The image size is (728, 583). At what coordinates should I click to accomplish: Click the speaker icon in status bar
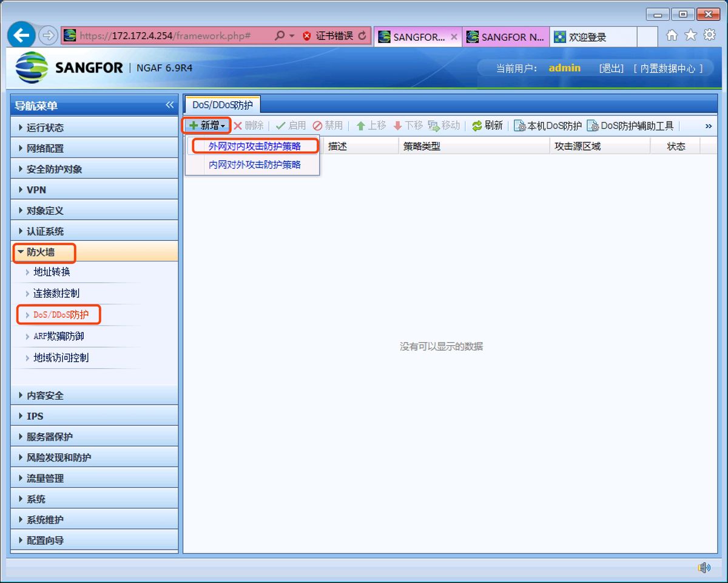click(704, 567)
